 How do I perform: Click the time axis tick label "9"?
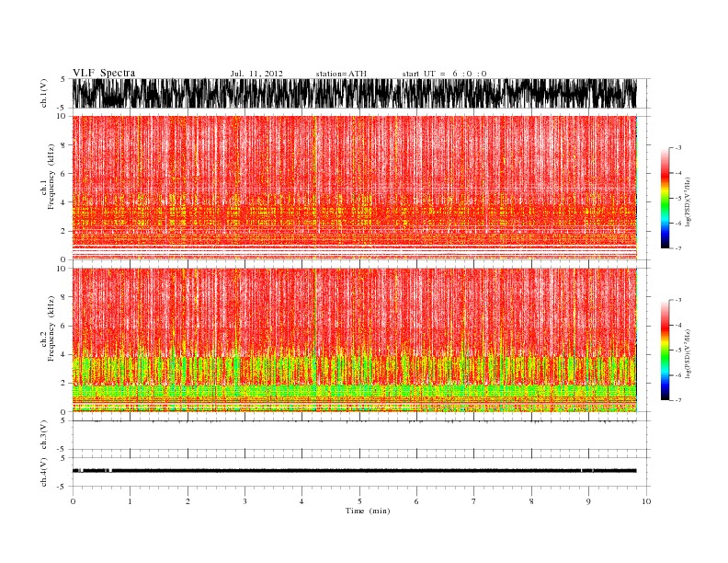(x=588, y=501)
